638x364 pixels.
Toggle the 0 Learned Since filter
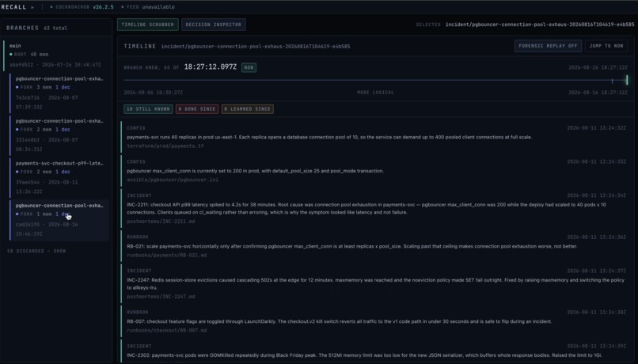pyautogui.click(x=248, y=109)
